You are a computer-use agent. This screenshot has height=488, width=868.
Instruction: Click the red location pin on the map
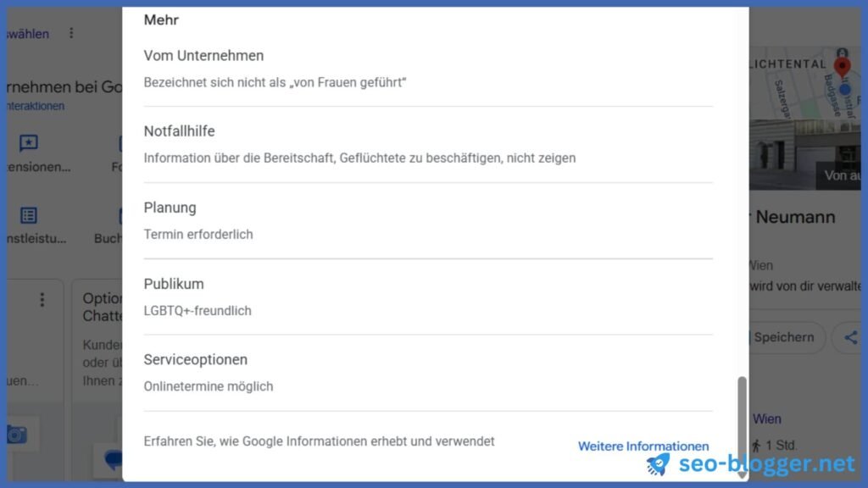[x=842, y=66]
